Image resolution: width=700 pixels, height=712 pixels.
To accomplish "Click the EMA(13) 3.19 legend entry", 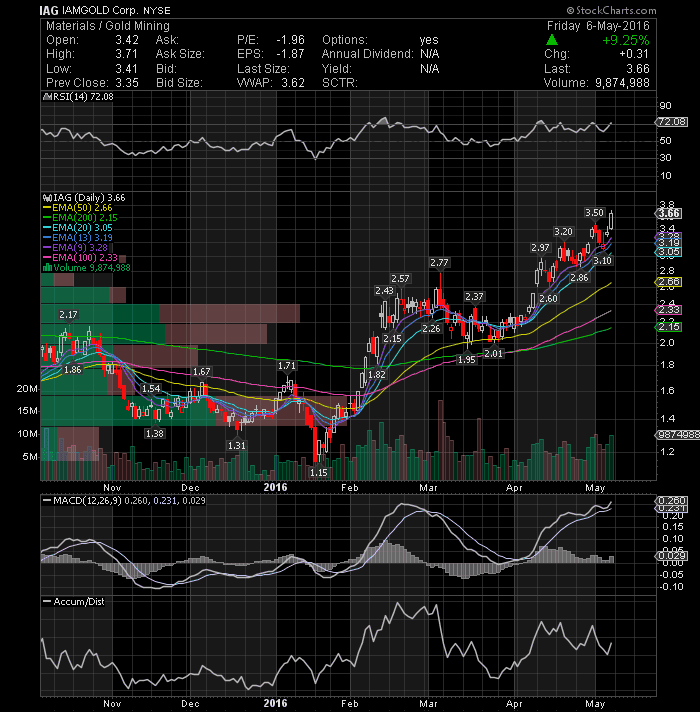I will (82, 237).
